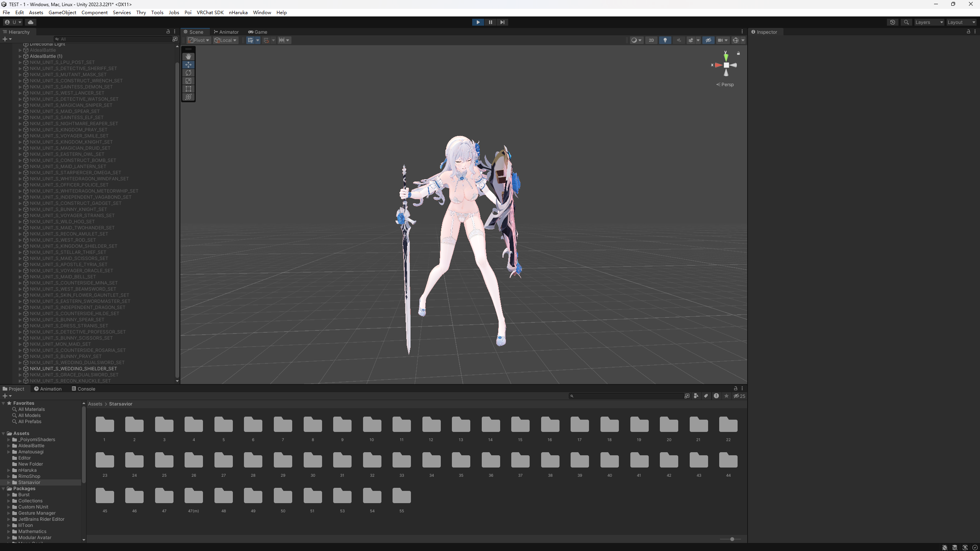Open the VRChat SDK menu
This screenshot has height=551, width=980.
tap(210, 12)
